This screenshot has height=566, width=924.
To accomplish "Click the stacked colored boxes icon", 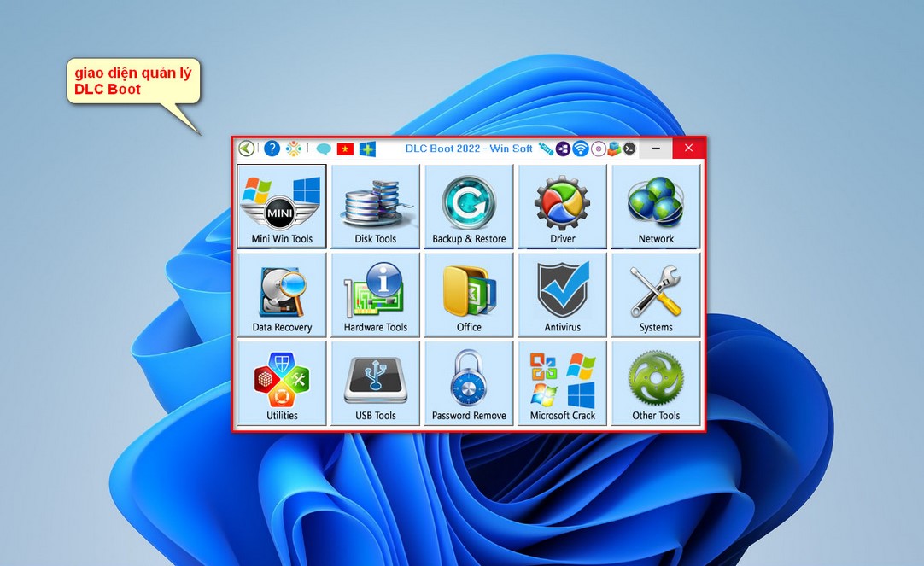I will 614,149.
